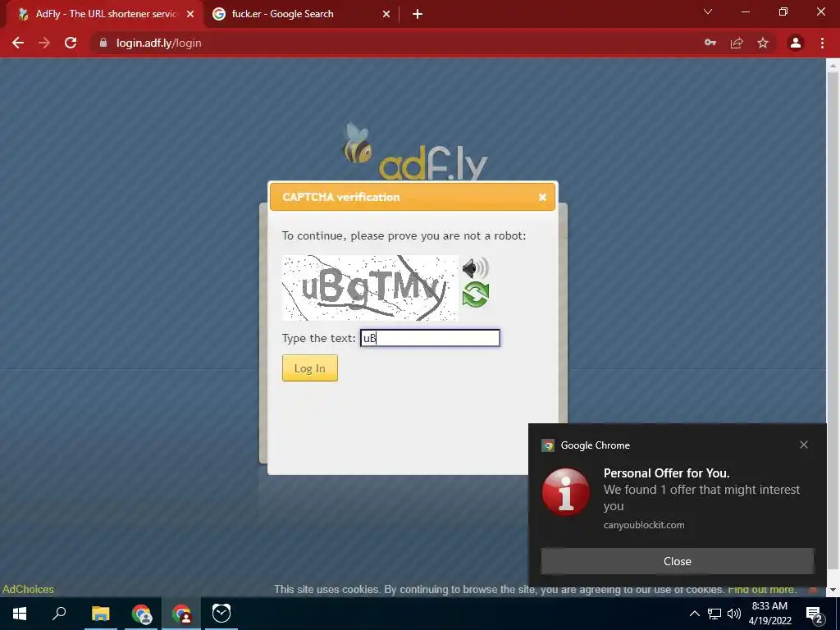Open saved passwords key icon
840x630 pixels.
(x=710, y=43)
